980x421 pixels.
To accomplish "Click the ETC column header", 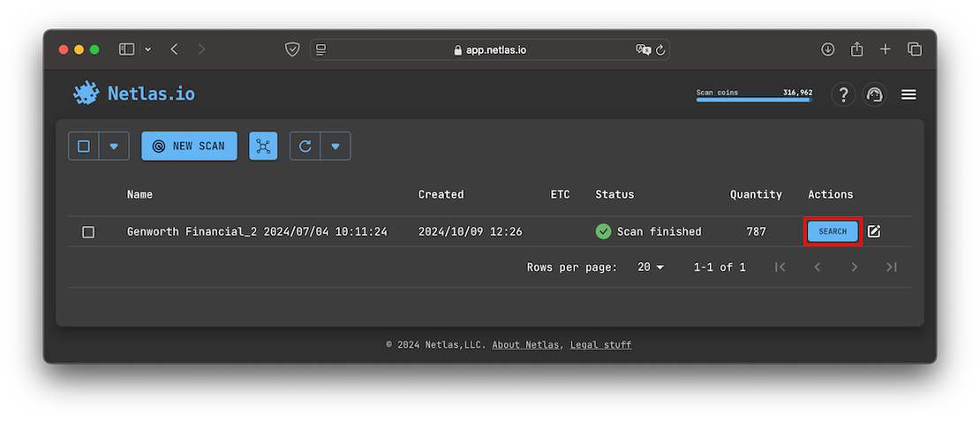I will pos(560,194).
